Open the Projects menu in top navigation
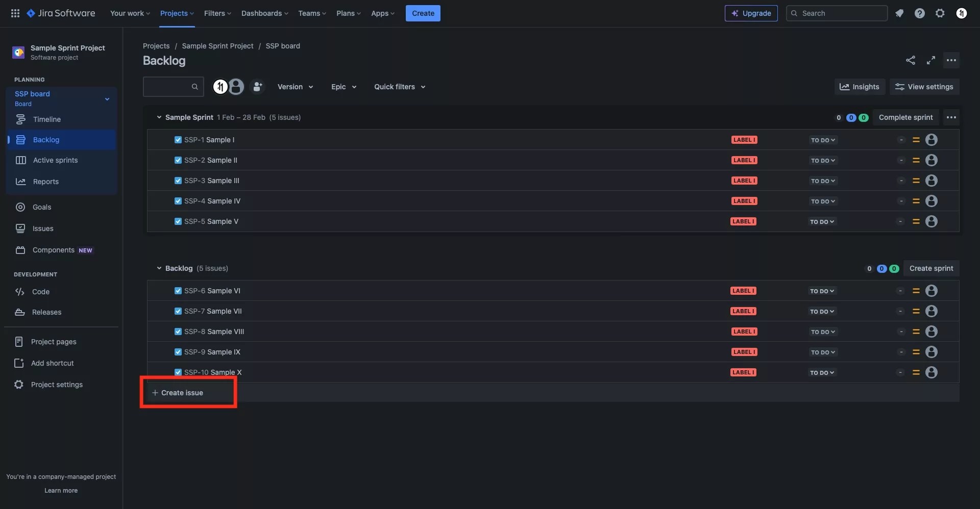 177,13
